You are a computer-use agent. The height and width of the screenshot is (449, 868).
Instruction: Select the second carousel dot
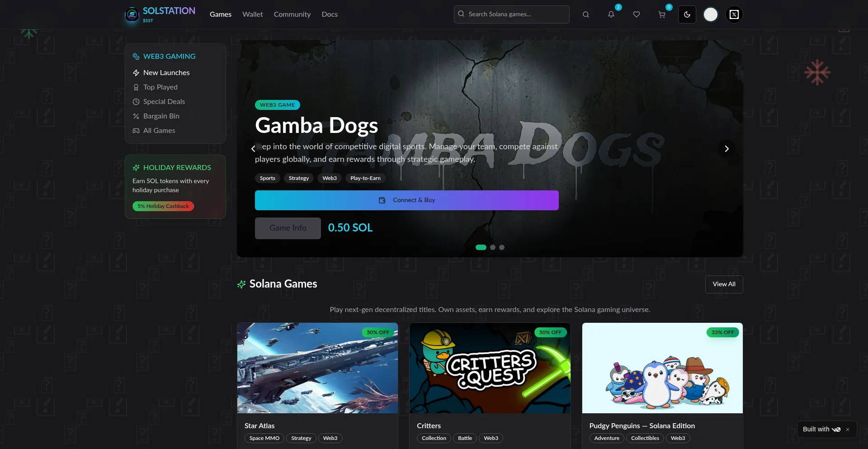pos(493,247)
